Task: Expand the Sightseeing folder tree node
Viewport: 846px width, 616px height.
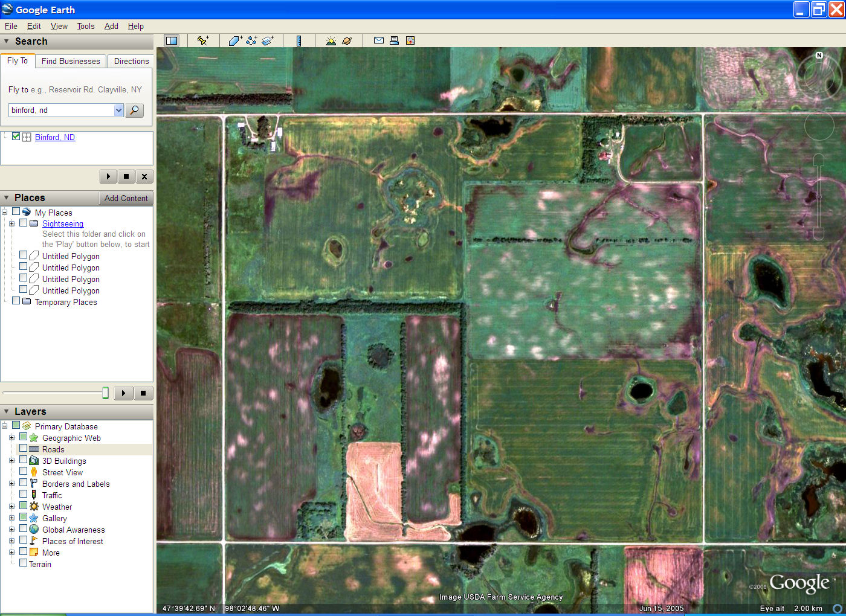Action: (x=11, y=223)
